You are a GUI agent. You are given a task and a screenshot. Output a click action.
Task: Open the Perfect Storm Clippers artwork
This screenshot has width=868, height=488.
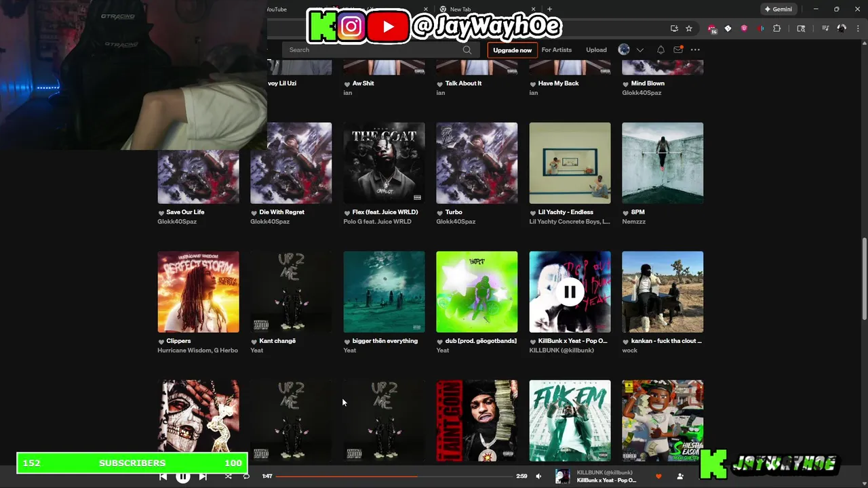point(198,292)
